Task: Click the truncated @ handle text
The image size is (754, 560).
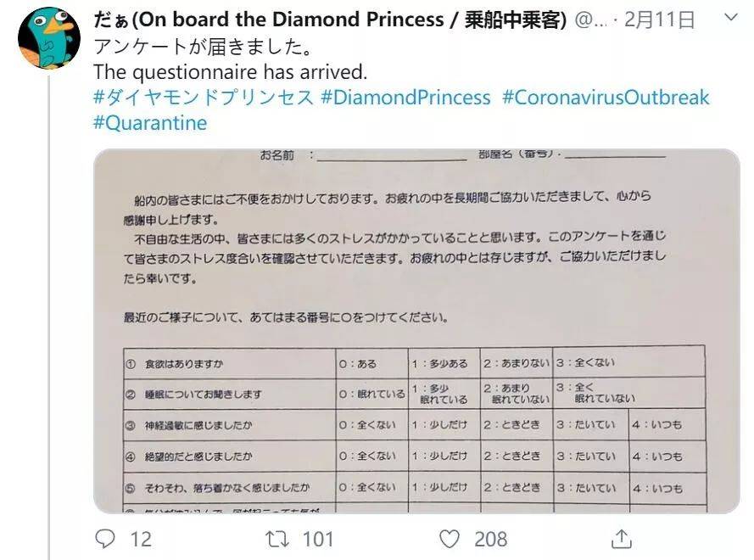Action: tap(591, 20)
